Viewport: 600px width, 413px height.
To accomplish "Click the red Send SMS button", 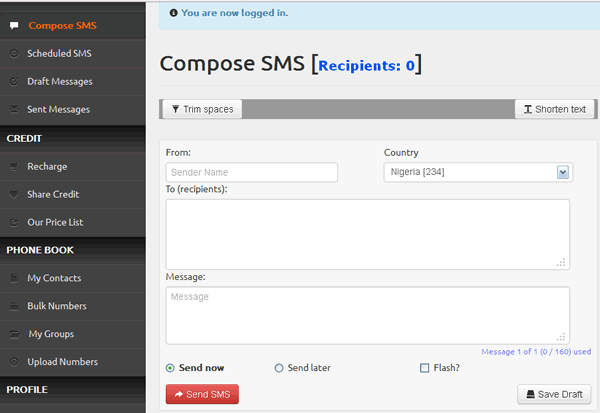I will click(202, 394).
